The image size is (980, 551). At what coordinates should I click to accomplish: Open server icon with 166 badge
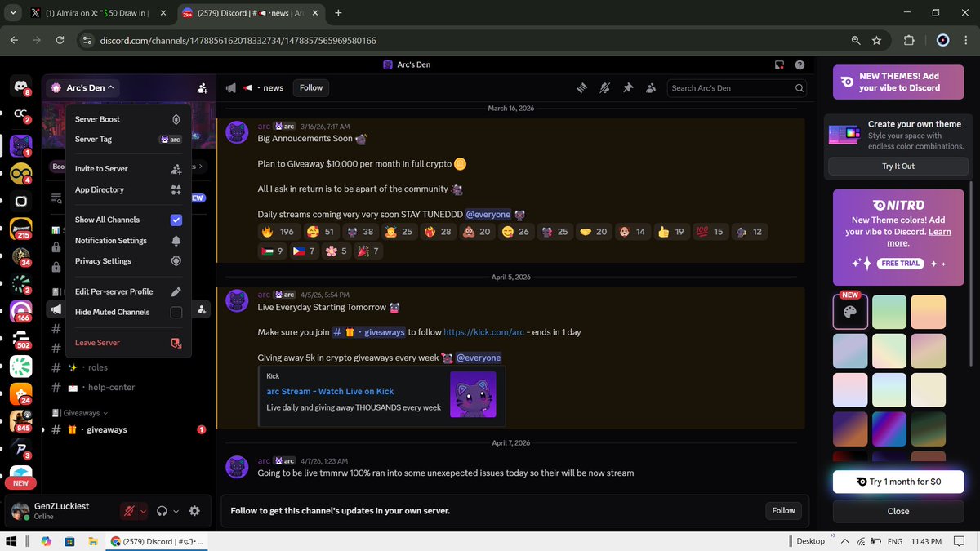(20, 311)
